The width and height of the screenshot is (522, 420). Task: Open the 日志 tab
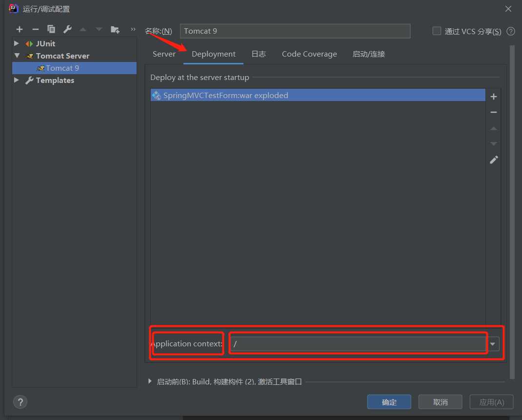(259, 54)
